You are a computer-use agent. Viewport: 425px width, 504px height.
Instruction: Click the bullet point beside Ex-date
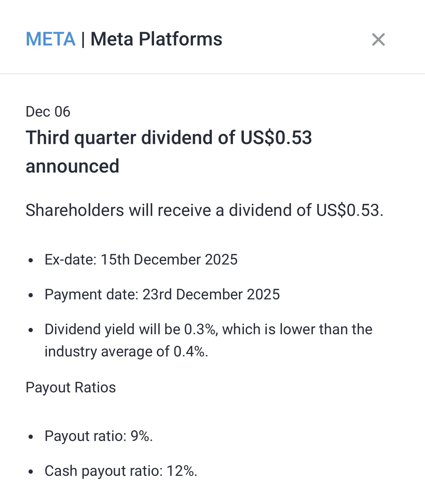pyautogui.click(x=31, y=261)
